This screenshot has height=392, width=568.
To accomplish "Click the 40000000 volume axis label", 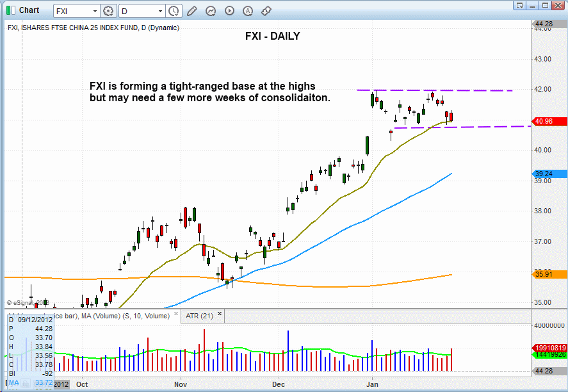I will pos(549,325).
